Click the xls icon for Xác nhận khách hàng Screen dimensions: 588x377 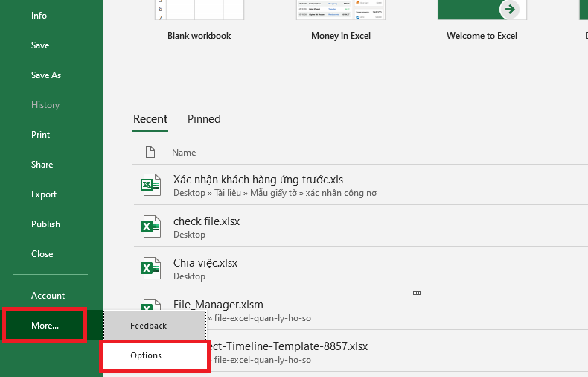(x=151, y=185)
